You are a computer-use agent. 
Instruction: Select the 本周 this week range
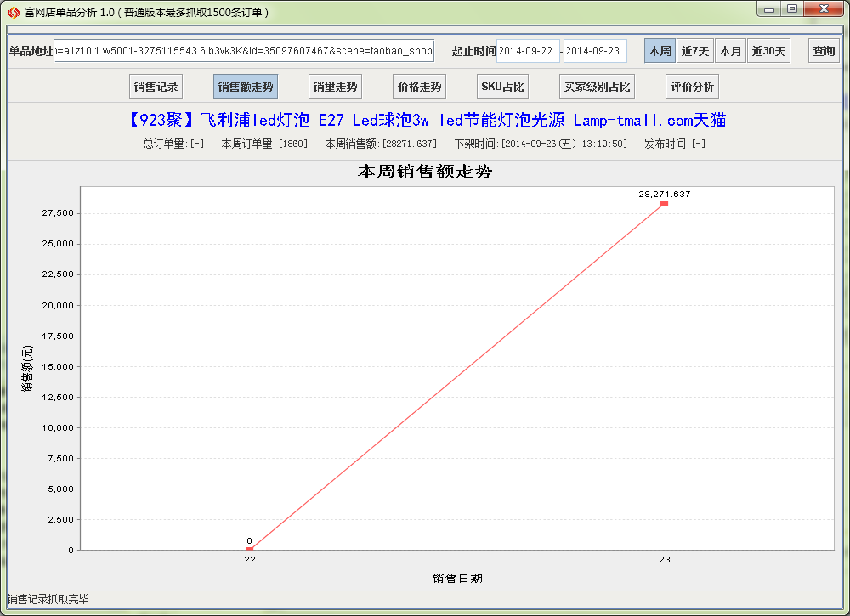pyautogui.click(x=660, y=51)
